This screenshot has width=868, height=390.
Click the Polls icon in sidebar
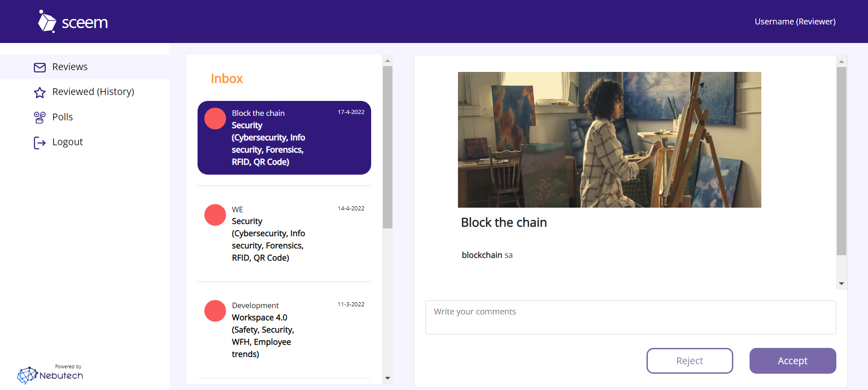(x=40, y=118)
